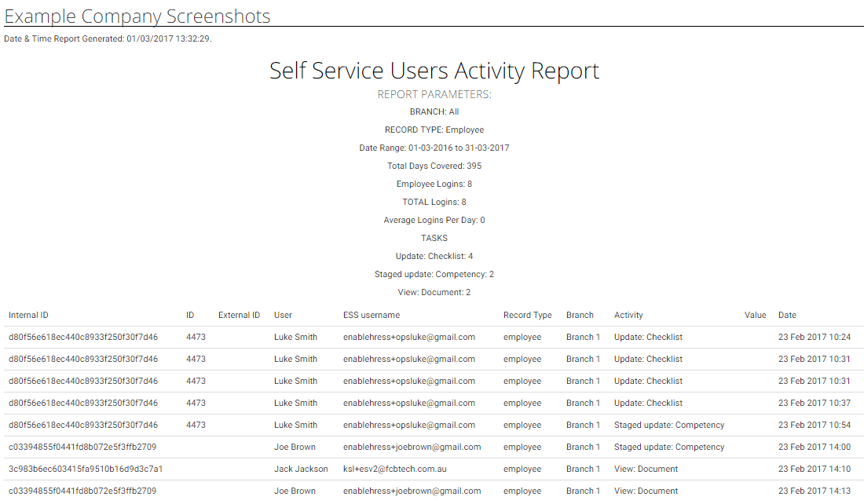Click "Branch 1" in the 10:24 row

click(x=583, y=337)
